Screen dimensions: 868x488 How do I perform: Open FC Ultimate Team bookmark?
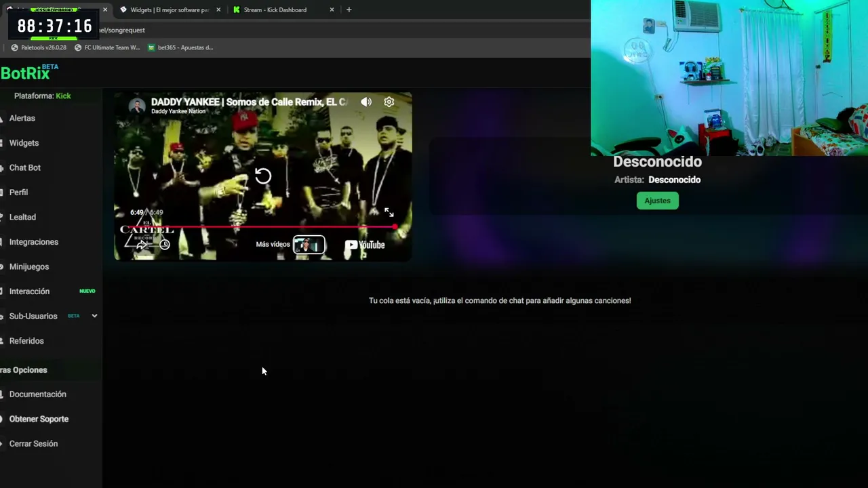pyautogui.click(x=107, y=47)
